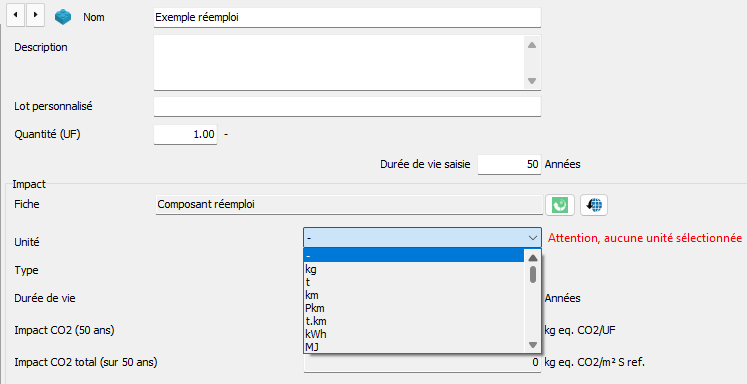Click the globe download fiche icon
The image size is (747, 384).
[594, 205]
